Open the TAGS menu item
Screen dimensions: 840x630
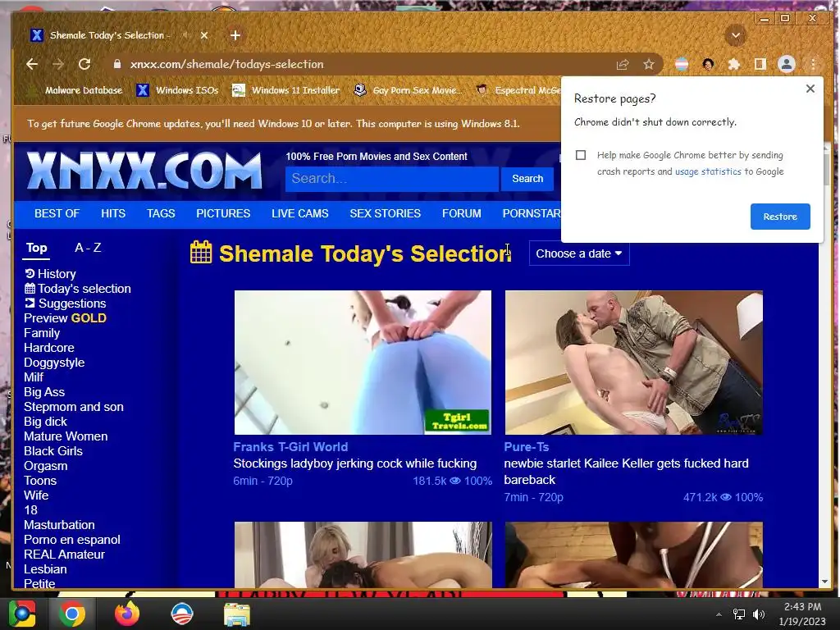pyautogui.click(x=161, y=214)
